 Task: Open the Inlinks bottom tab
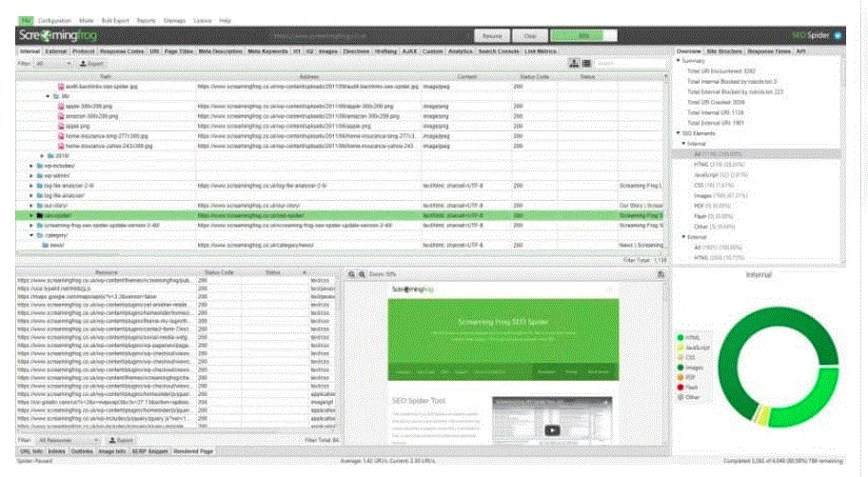tap(56, 451)
